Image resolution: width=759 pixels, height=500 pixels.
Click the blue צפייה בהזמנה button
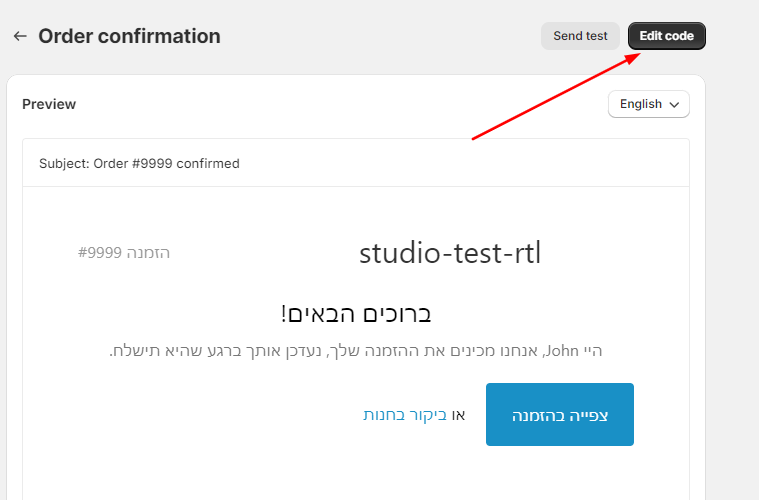(560, 414)
